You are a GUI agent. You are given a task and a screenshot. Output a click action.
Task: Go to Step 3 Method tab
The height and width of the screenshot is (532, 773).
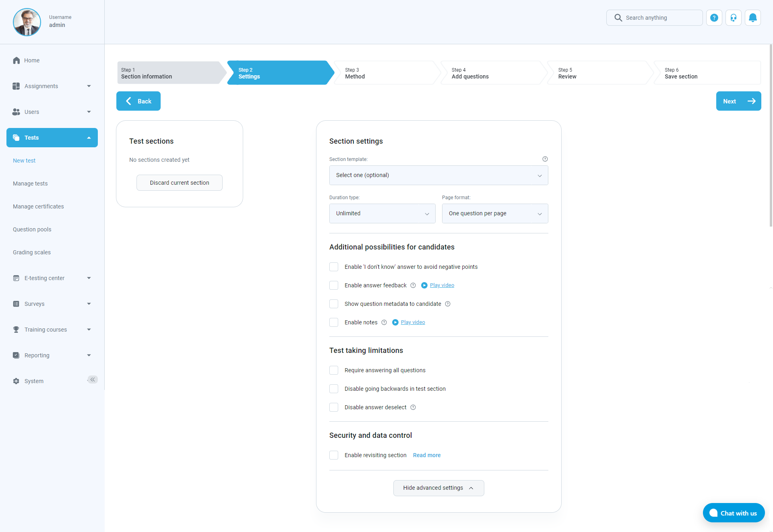click(x=386, y=73)
